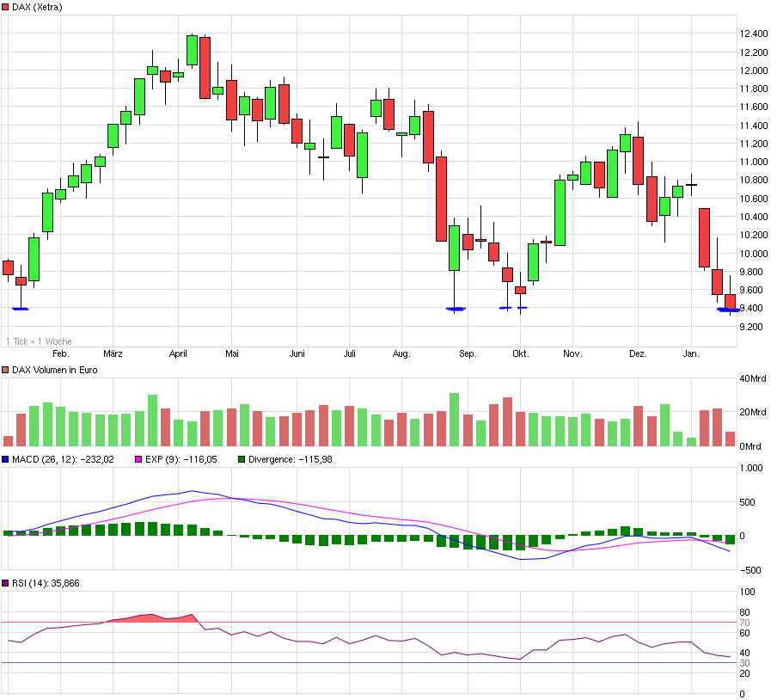
Task: Select the "DAX (Xetra)" chart title
Action: coord(37,8)
